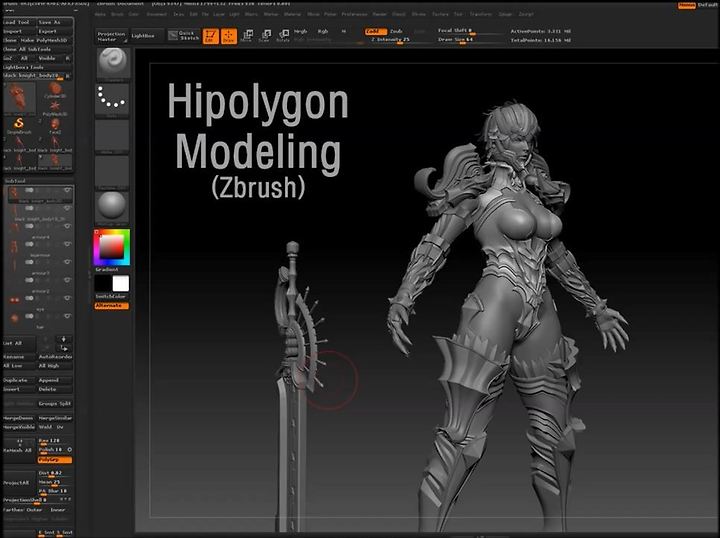Toggle the Rgb paint mode

(323, 31)
